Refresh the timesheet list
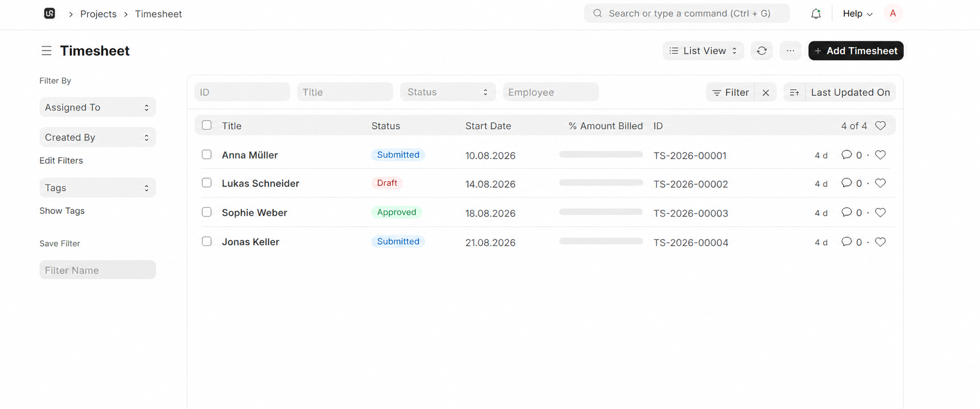 [761, 50]
